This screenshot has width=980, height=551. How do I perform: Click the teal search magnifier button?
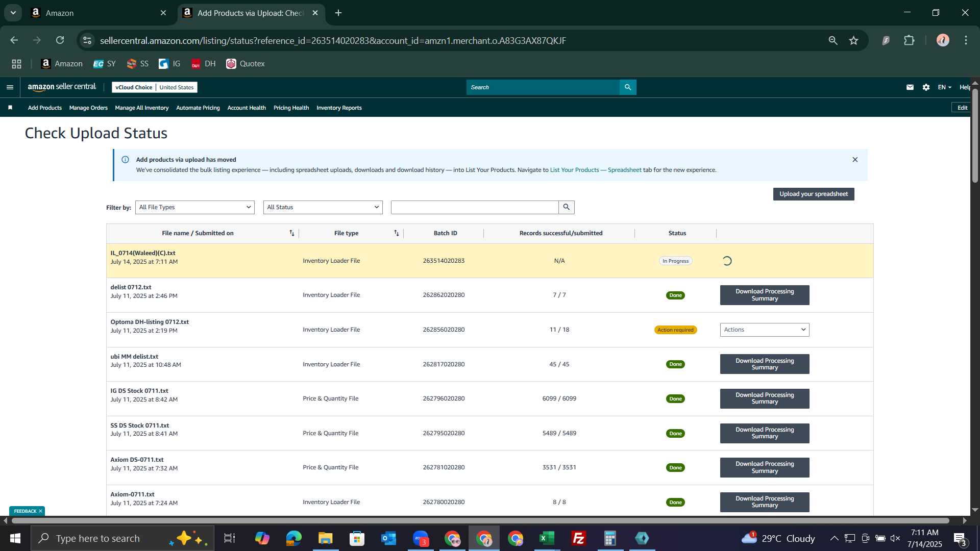pyautogui.click(x=628, y=87)
